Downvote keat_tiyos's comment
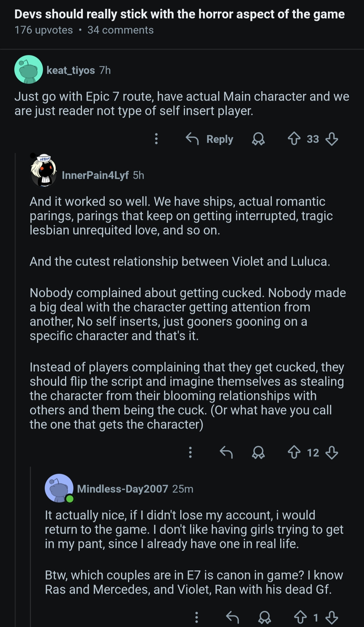 pyautogui.click(x=331, y=139)
